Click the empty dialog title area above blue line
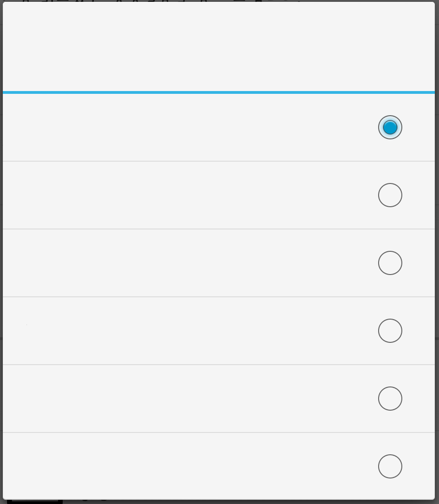 [x=218, y=46]
